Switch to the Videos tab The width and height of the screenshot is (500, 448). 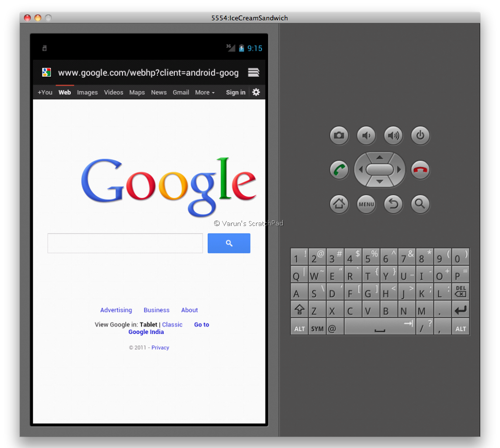[x=114, y=93]
